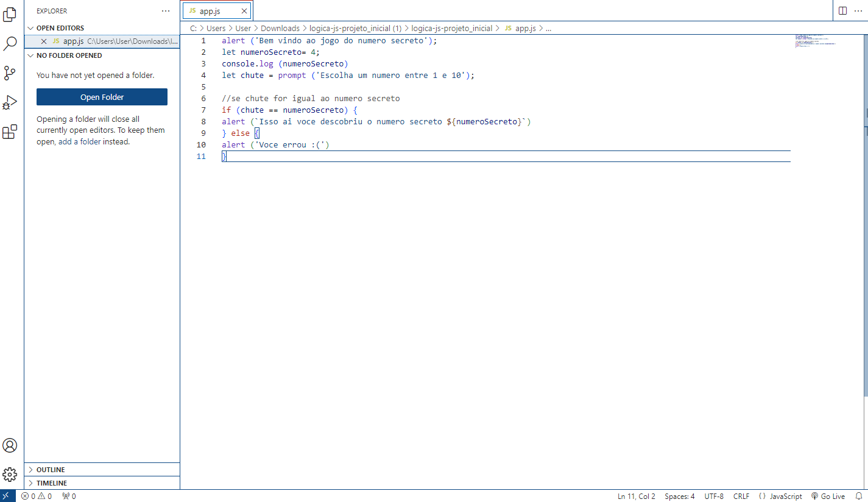Open a remote window from status bar
The image size is (868, 502).
[x=7, y=496]
